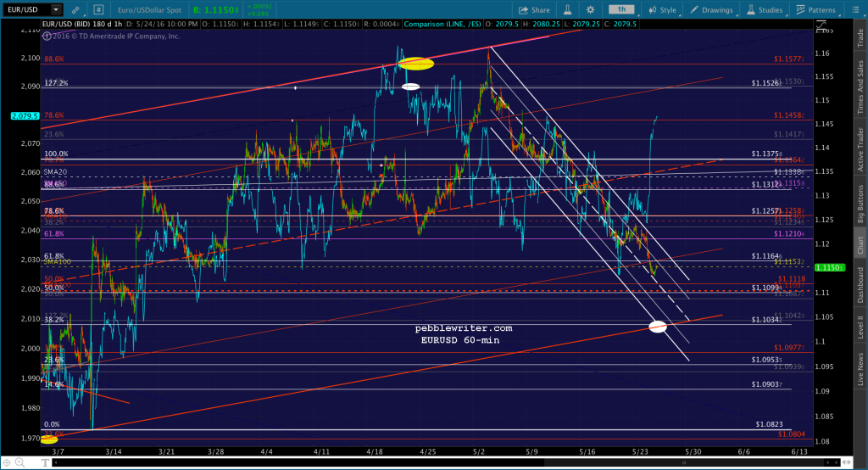Select the Chart side tab

(x=860, y=245)
